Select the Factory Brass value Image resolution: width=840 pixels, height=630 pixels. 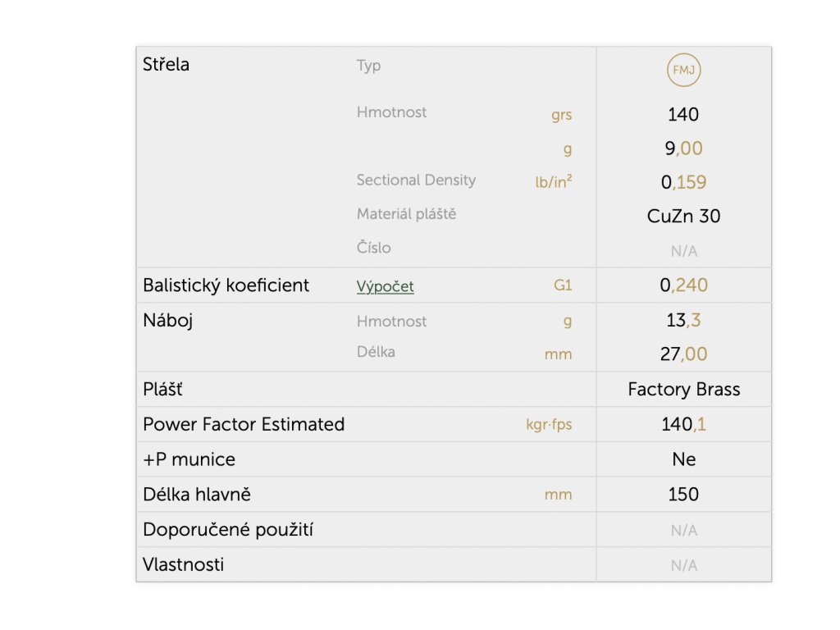click(683, 390)
